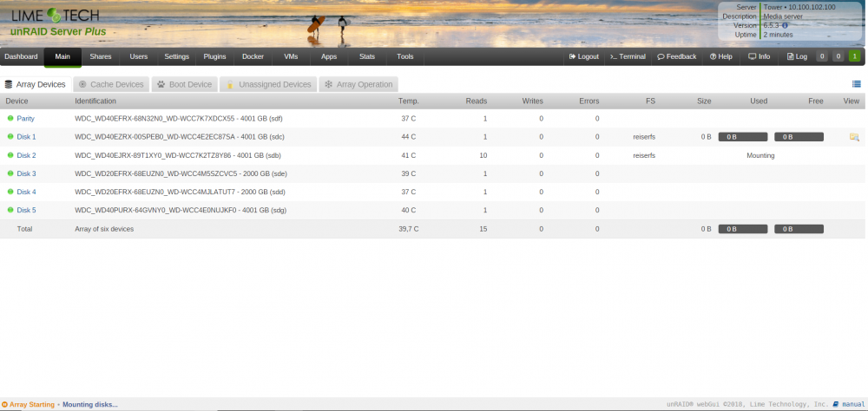This screenshot has width=868, height=411.
Task: Open the Dashboard menu
Action: click(x=21, y=56)
